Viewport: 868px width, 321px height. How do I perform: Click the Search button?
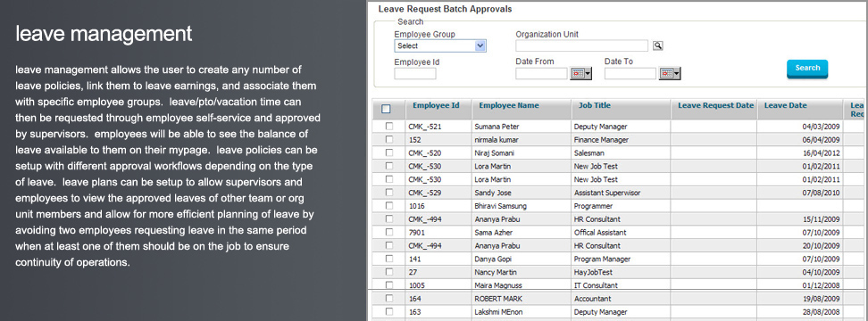click(807, 68)
